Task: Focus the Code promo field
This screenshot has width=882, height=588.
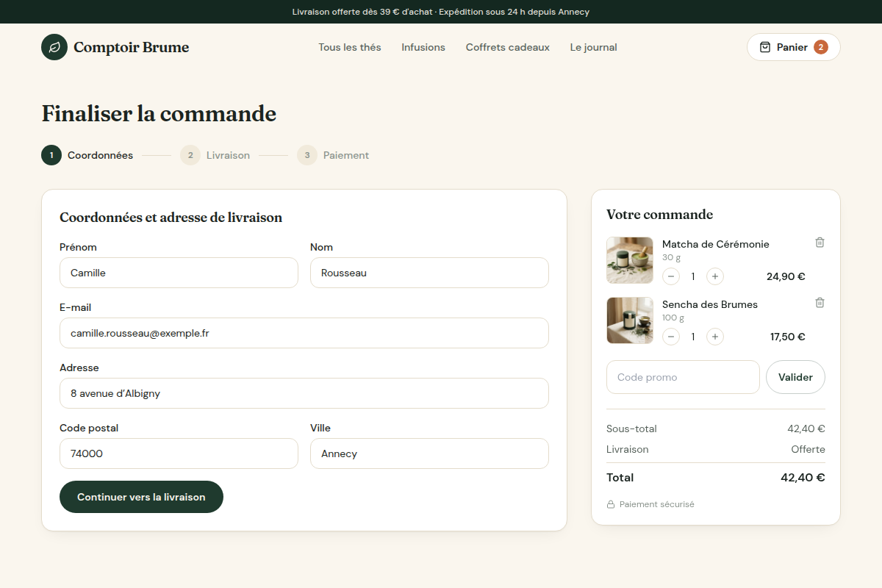Action: coord(683,377)
